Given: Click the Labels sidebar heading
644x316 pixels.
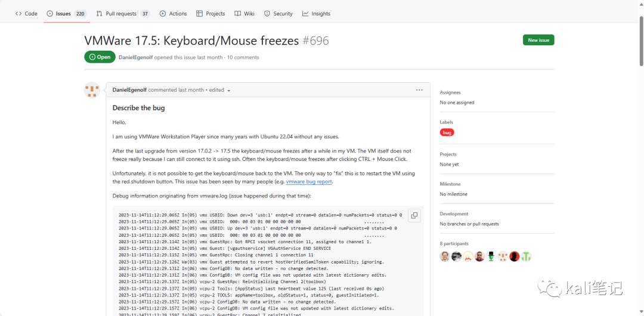Looking at the screenshot, I should (x=447, y=122).
